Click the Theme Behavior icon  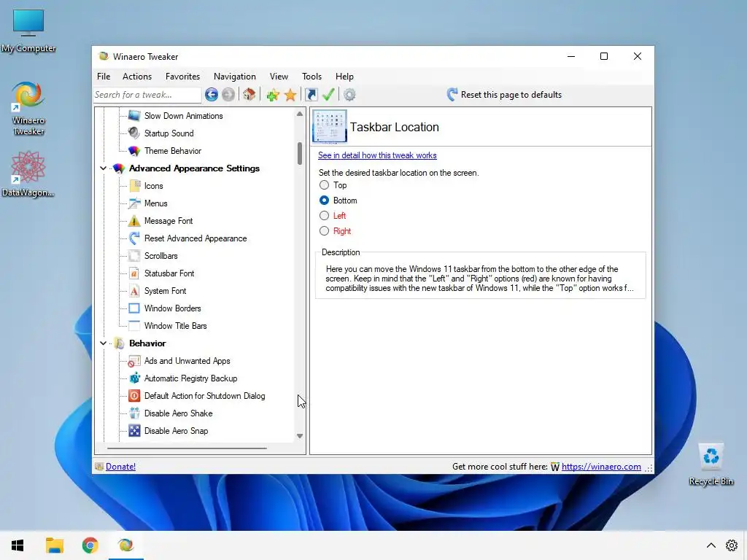tap(134, 151)
